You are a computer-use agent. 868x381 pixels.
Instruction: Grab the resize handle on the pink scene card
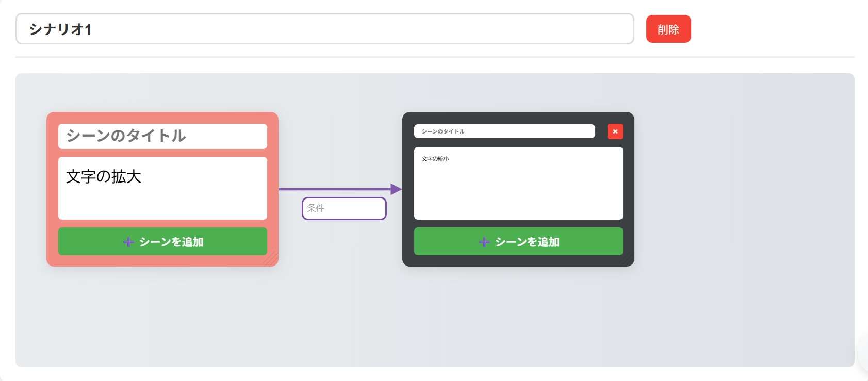click(272, 260)
